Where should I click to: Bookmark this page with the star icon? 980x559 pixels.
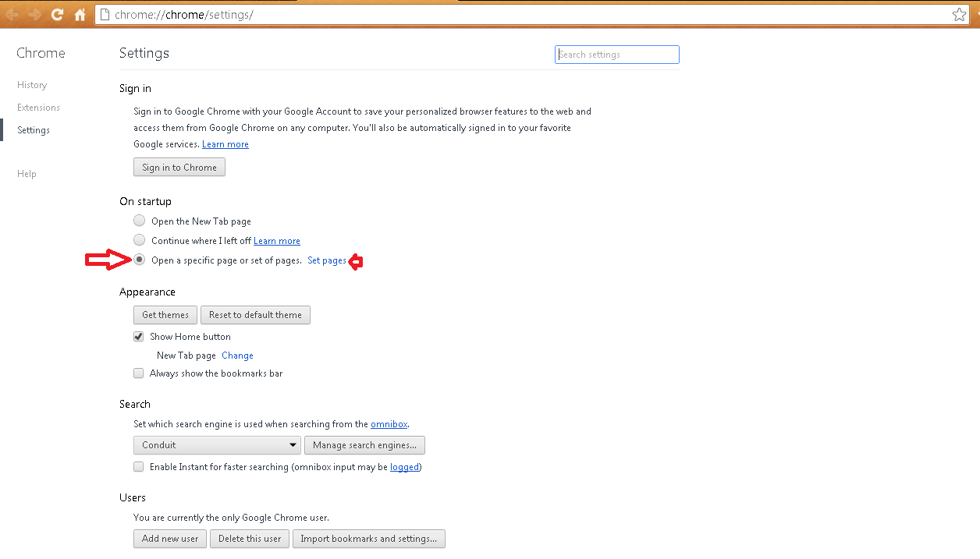coord(959,14)
